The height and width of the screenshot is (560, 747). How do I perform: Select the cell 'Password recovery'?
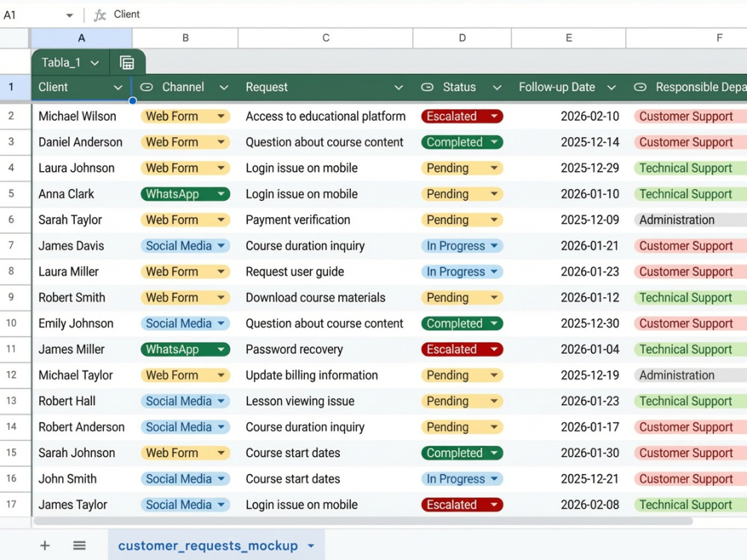click(326, 349)
